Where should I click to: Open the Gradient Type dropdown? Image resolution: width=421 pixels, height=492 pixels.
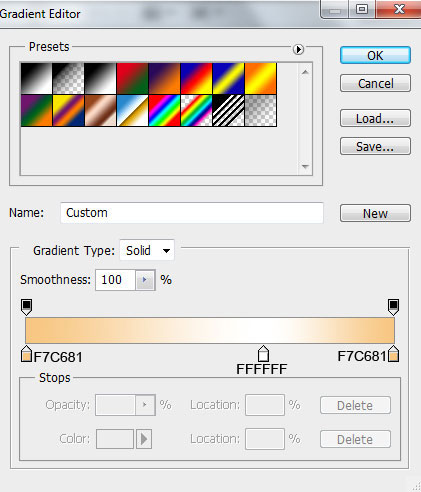[147, 250]
